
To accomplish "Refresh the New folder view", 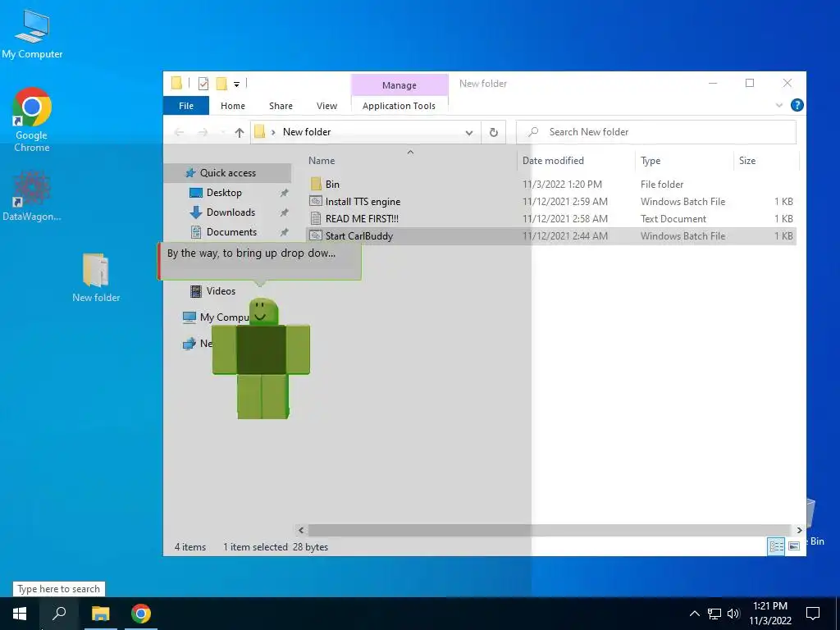I will pos(493,132).
